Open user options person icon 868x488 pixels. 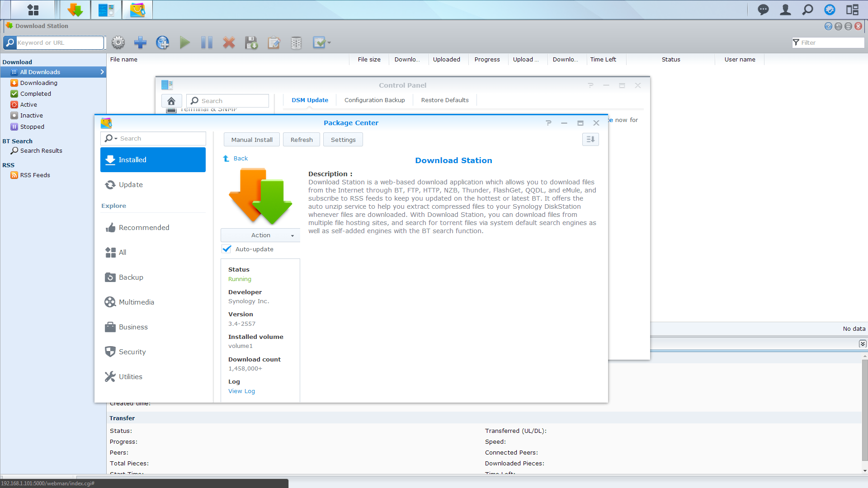786,9
